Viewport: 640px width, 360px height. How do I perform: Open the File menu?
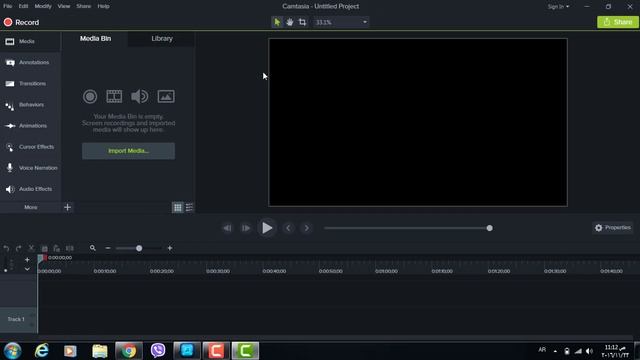8,6
